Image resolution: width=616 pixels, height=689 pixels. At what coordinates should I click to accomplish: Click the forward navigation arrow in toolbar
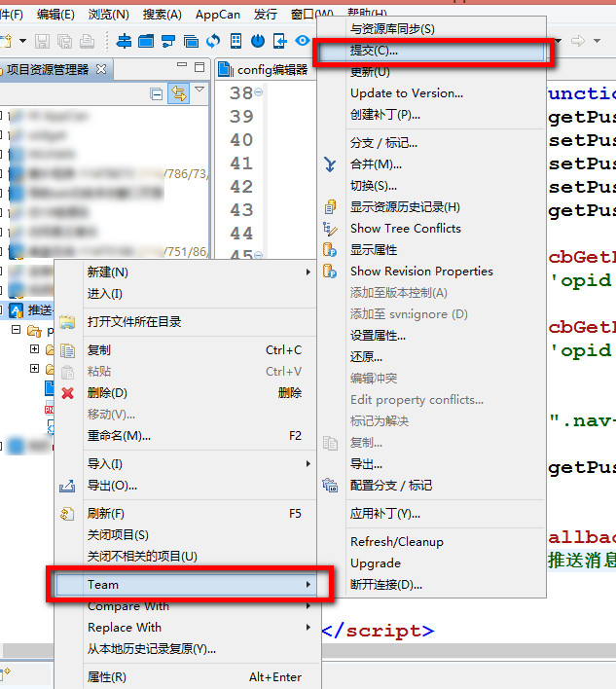point(578,41)
